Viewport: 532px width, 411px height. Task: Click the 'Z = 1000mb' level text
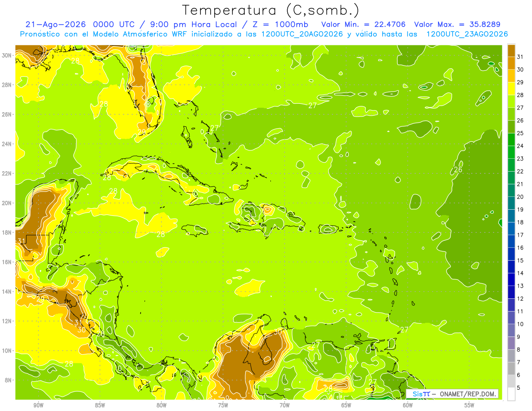(x=281, y=24)
